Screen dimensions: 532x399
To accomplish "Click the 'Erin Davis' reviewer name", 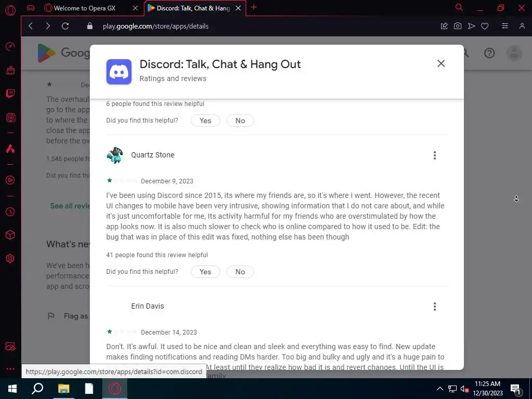I will click(148, 306).
